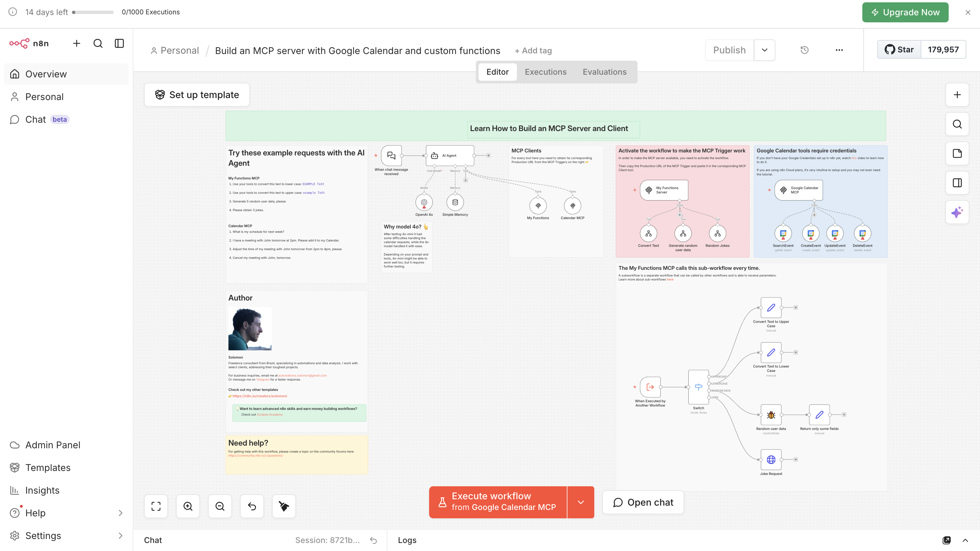Fit canvas to view

156,506
